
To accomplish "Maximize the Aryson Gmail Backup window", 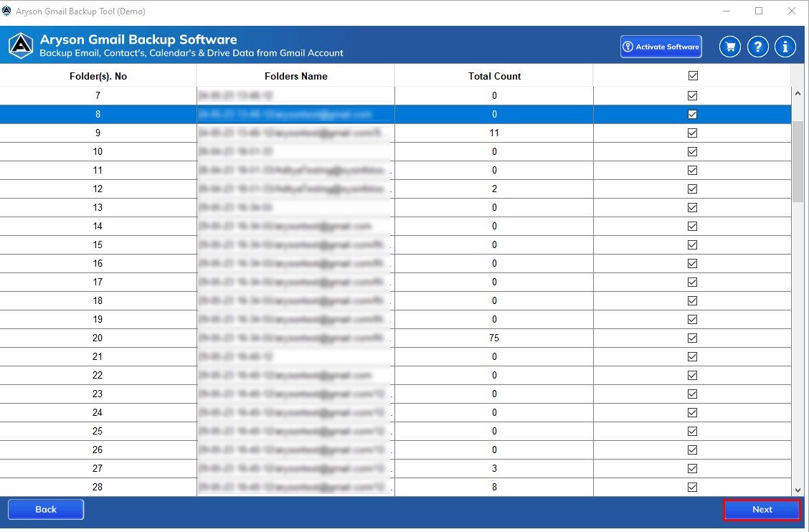I will 759,11.
